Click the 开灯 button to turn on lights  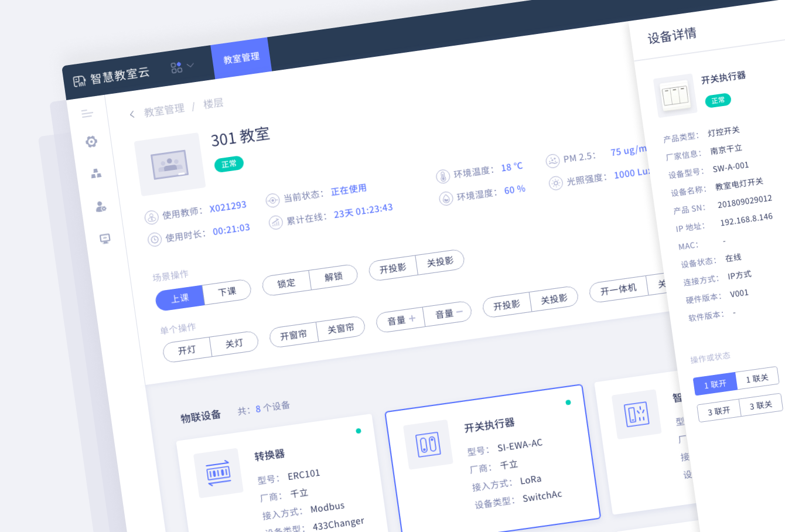pyautogui.click(x=187, y=350)
